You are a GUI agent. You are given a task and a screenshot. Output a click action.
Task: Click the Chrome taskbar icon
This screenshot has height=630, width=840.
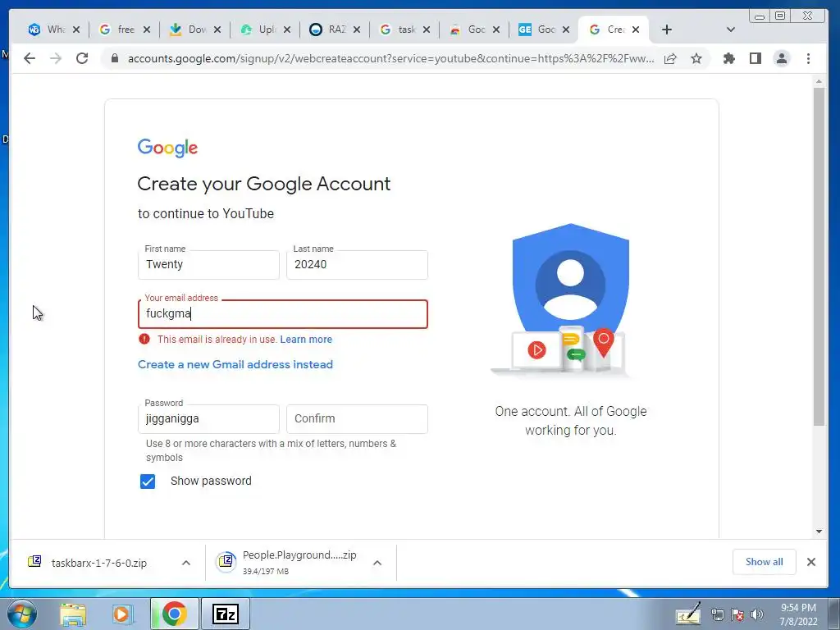click(174, 614)
